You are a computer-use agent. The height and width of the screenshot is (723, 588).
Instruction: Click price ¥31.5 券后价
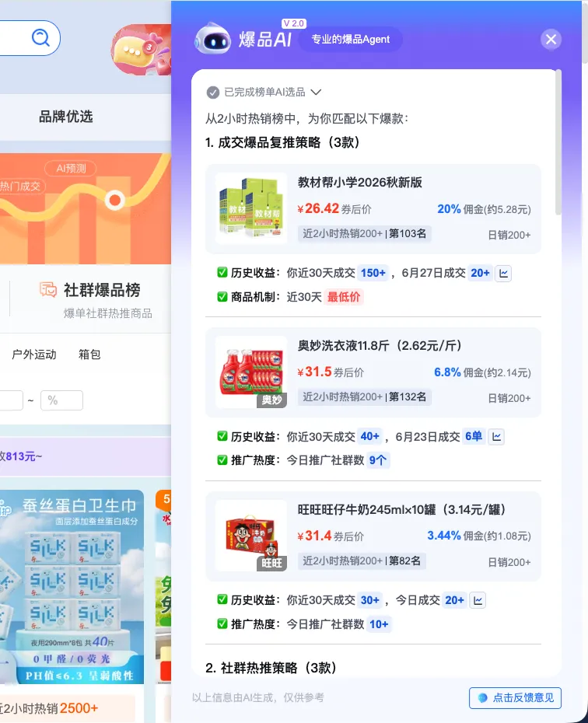pos(331,372)
